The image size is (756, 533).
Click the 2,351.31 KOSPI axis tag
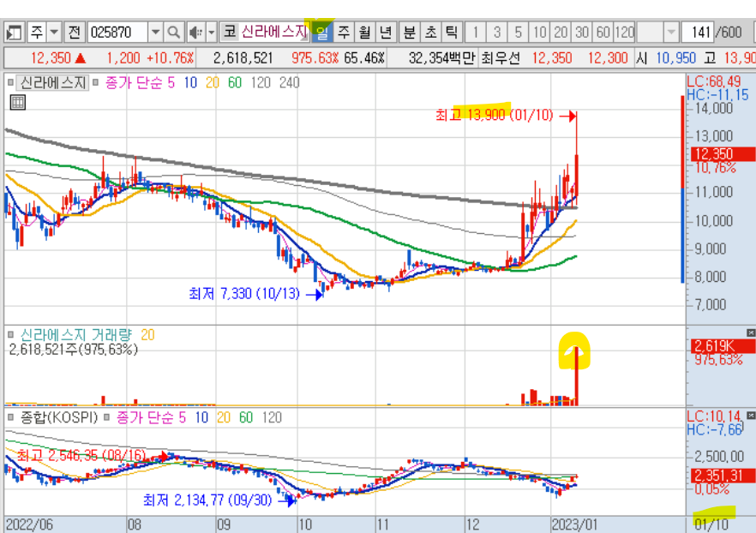(x=723, y=476)
